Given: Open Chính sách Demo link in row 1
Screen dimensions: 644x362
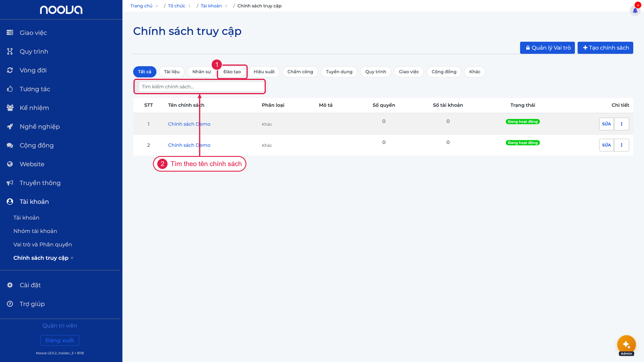Looking at the screenshot, I should coord(189,124).
